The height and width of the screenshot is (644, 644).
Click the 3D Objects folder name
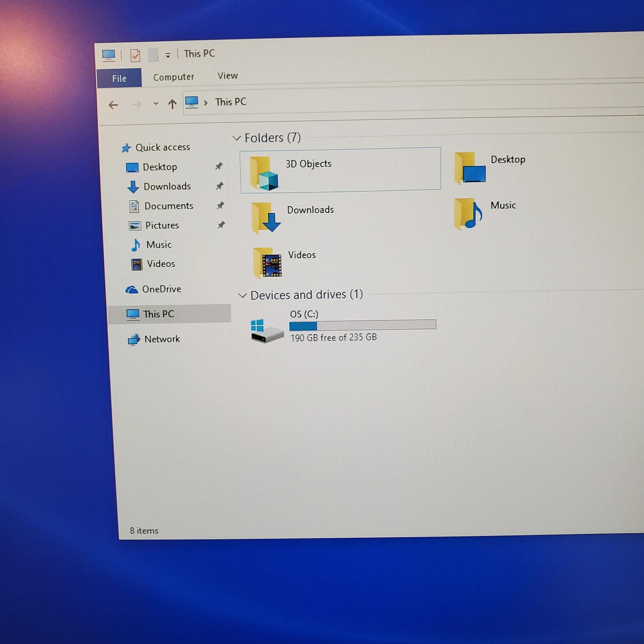(309, 164)
